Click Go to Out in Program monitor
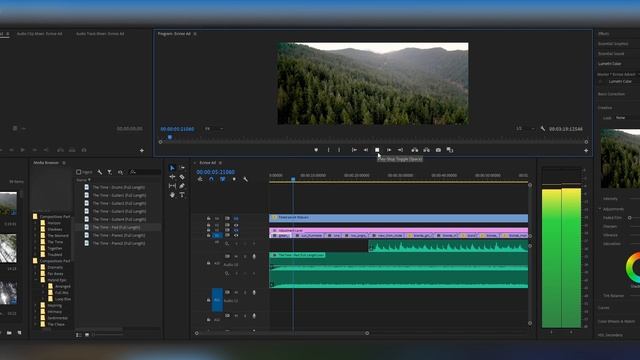 pyautogui.click(x=400, y=150)
